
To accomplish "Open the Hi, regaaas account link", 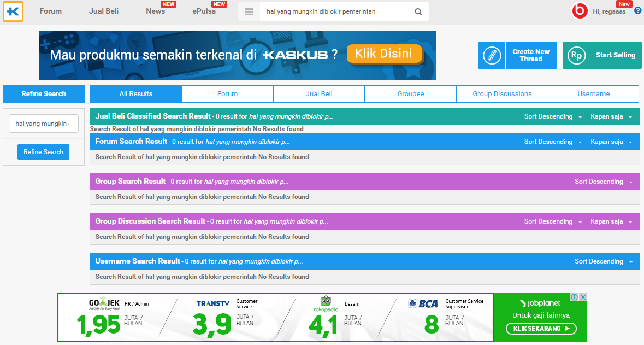I will pyautogui.click(x=609, y=11).
